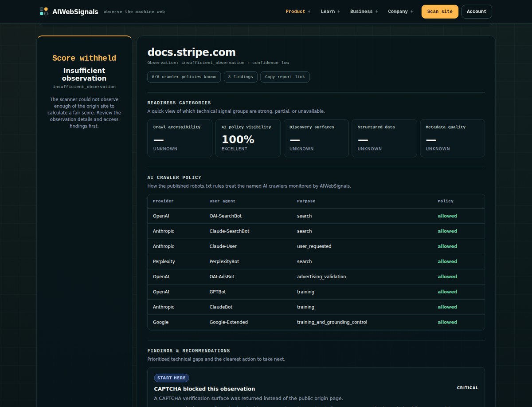Select the Metadata quality category card
Viewport: 532px width, 407px height.
(453, 138)
